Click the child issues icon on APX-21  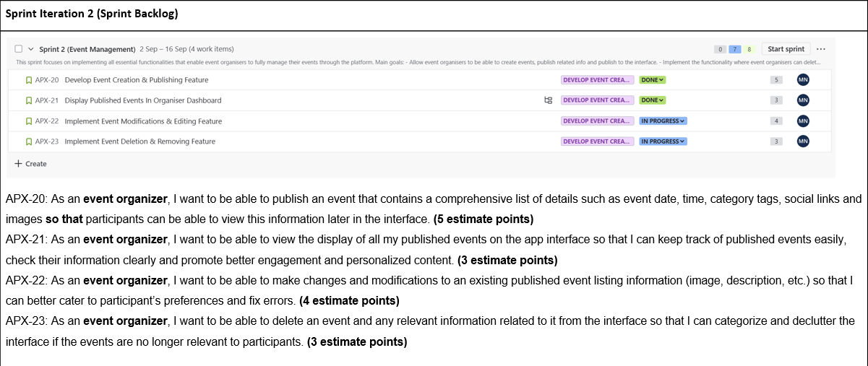[x=548, y=100]
